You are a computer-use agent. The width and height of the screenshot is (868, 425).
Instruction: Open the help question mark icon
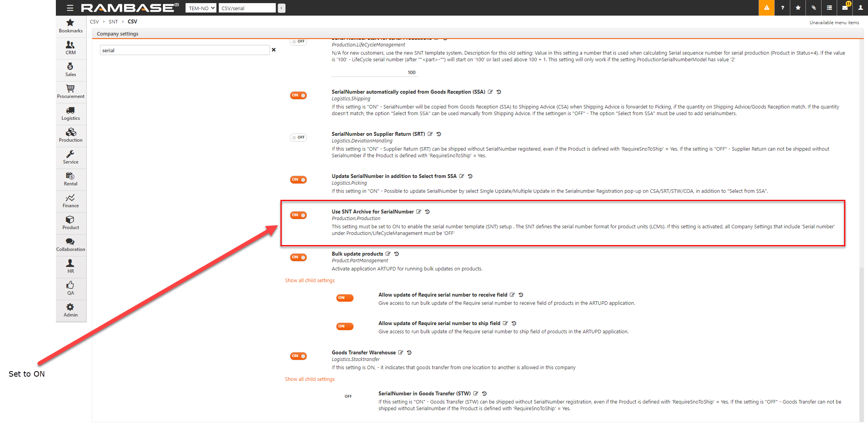click(x=782, y=8)
